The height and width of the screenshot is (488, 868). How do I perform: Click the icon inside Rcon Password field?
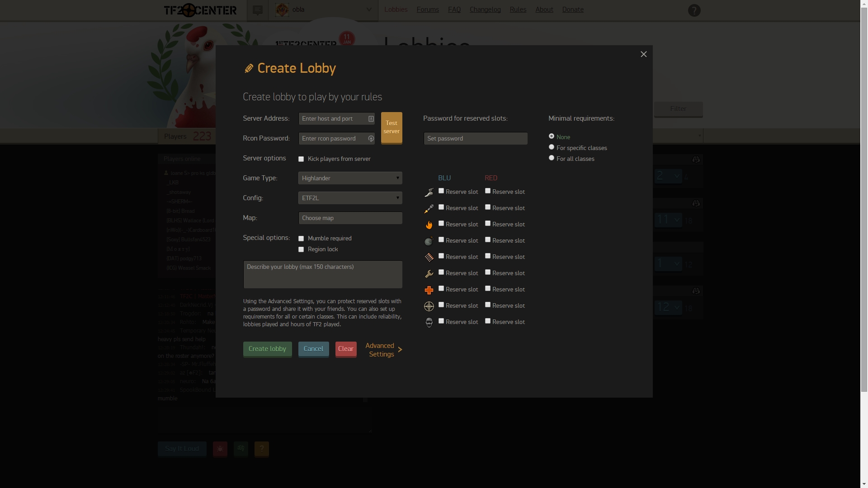371,139
